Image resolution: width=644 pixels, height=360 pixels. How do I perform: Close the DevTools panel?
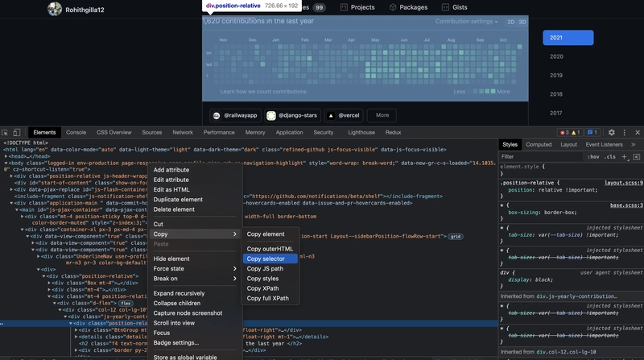(638, 132)
